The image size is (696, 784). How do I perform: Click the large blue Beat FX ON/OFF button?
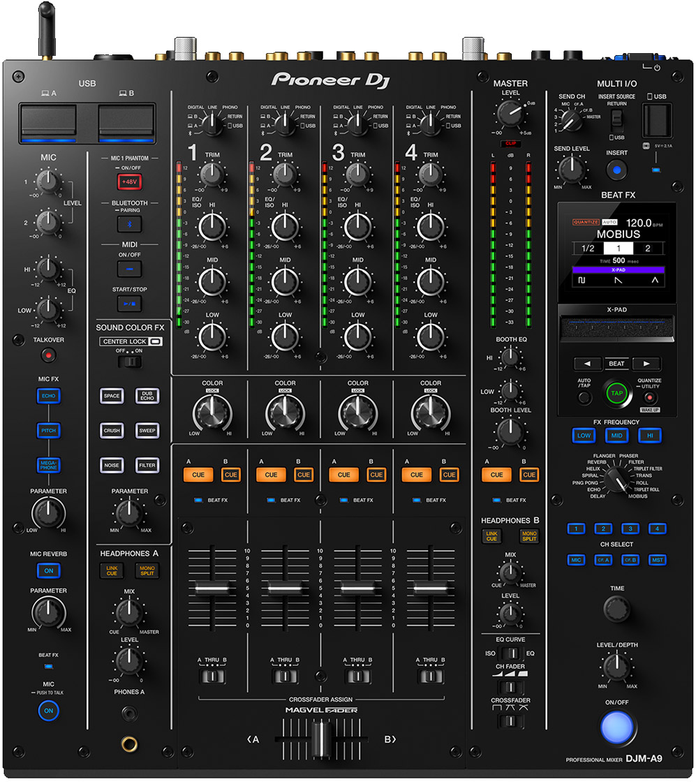[x=617, y=727]
